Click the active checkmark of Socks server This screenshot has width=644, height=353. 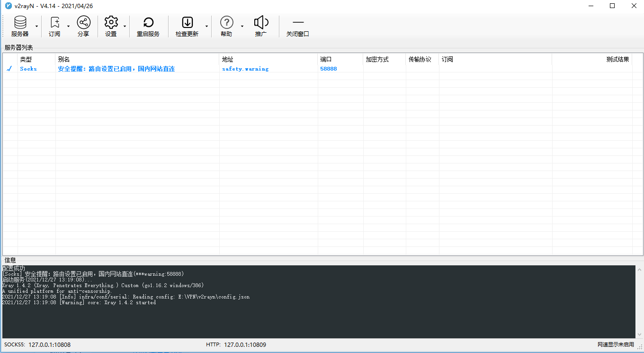click(x=9, y=69)
